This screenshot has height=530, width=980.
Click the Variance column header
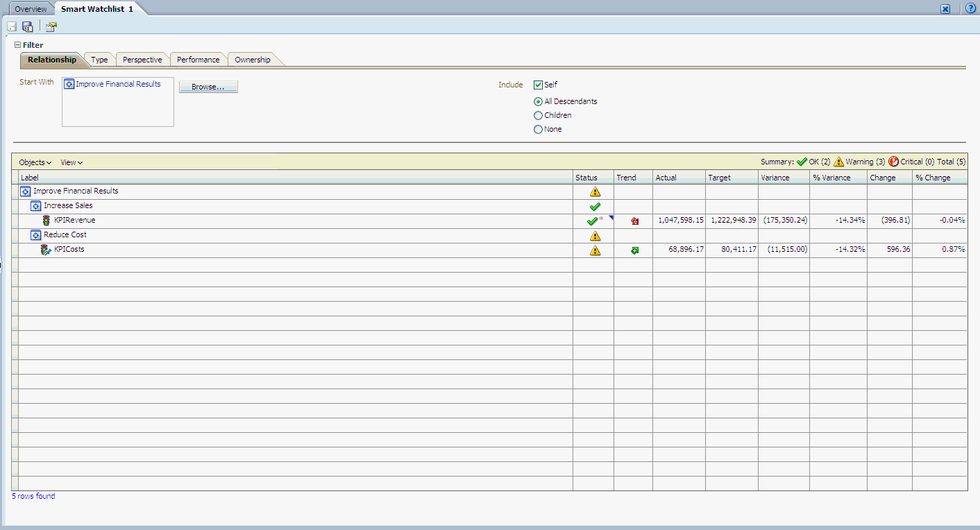pyautogui.click(x=784, y=178)
